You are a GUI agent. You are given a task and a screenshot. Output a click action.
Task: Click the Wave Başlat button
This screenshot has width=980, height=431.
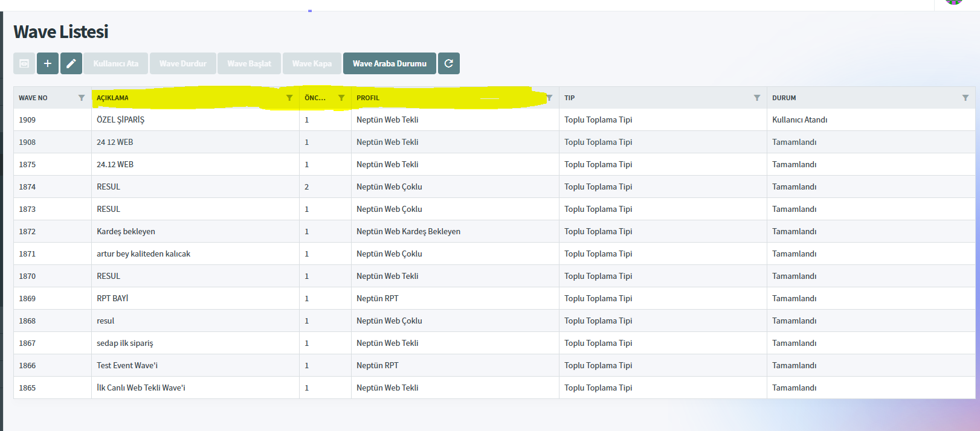click(x=250, y=63)
